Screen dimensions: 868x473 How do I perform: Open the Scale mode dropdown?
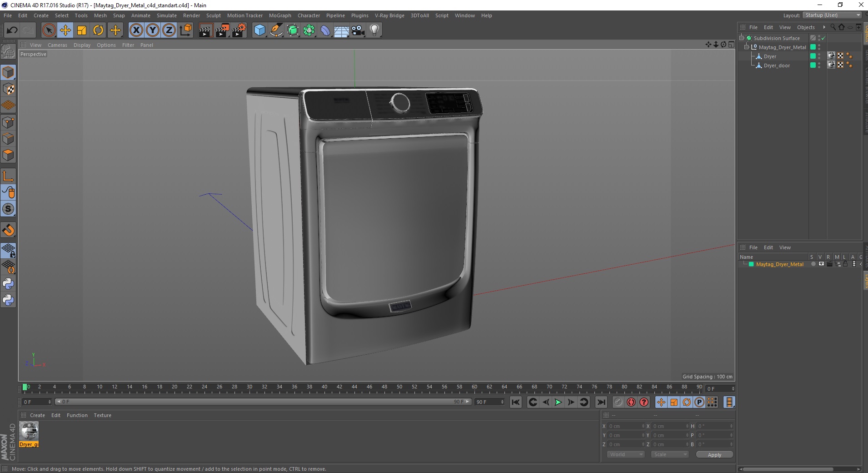coord(670,454)
